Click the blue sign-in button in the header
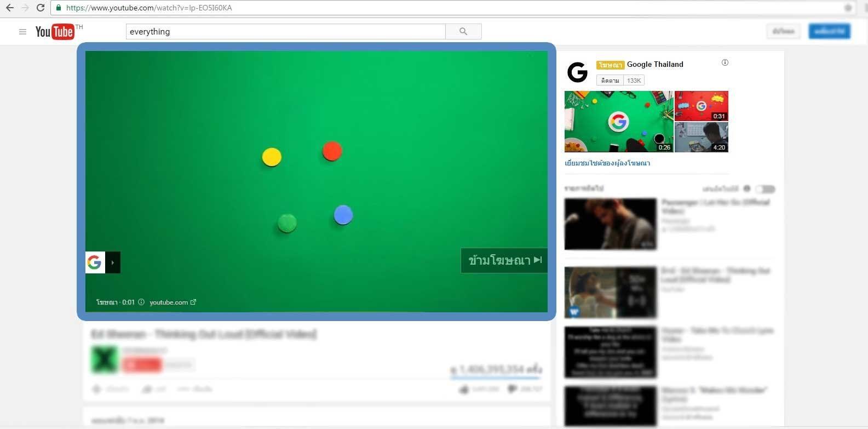 coord(829,31)
